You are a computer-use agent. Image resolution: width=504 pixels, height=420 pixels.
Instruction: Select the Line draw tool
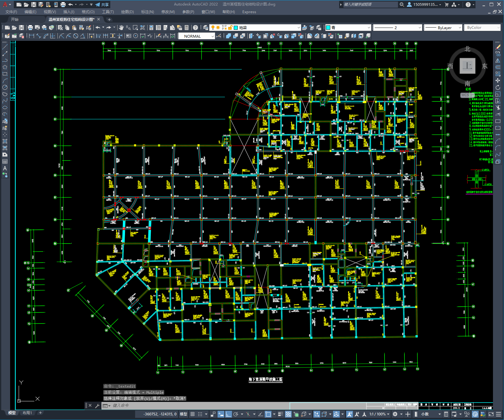click(5, 47)
